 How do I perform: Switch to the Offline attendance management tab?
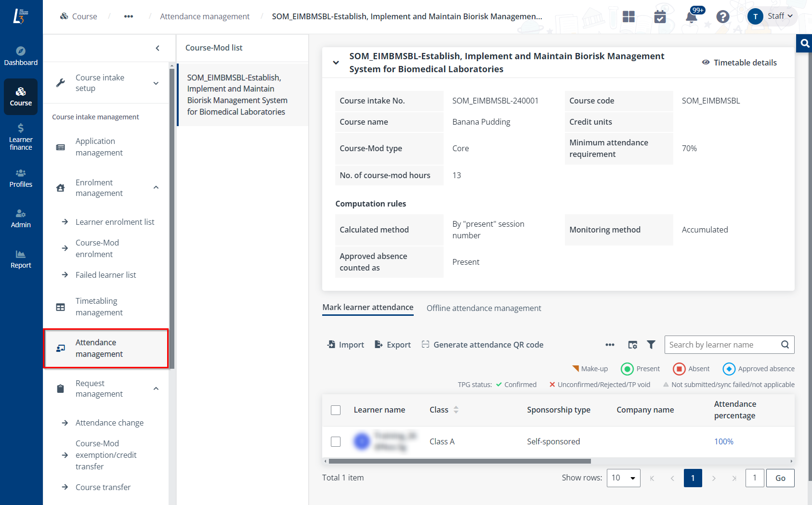(x=484, y=308)
